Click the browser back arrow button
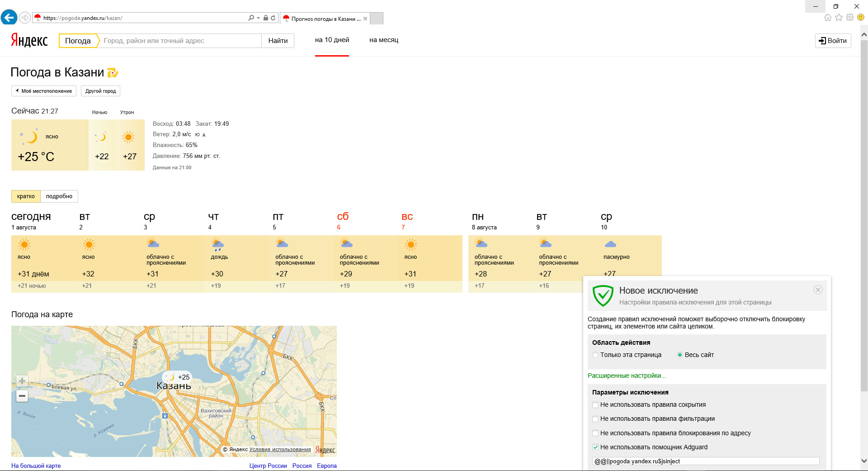The width and height of the screenshot is (868, 471). (x=9, y=18)
